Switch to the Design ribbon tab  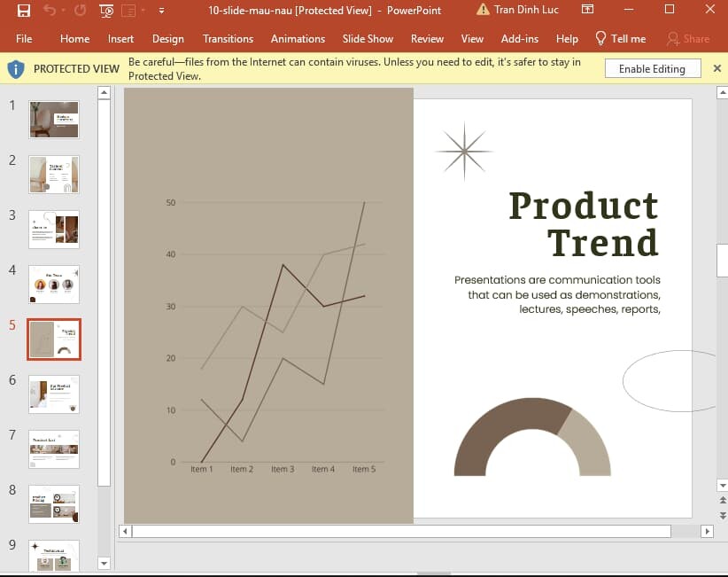(167, 39)
